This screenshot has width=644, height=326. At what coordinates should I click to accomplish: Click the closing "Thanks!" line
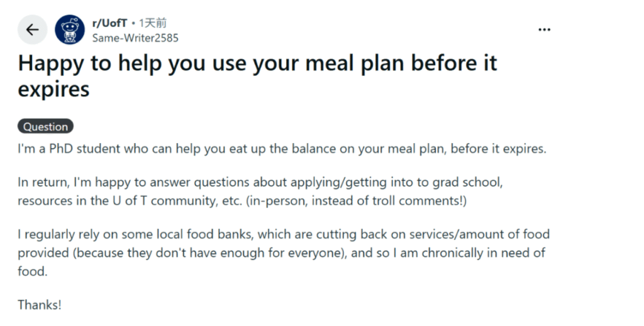click(40, 305)
